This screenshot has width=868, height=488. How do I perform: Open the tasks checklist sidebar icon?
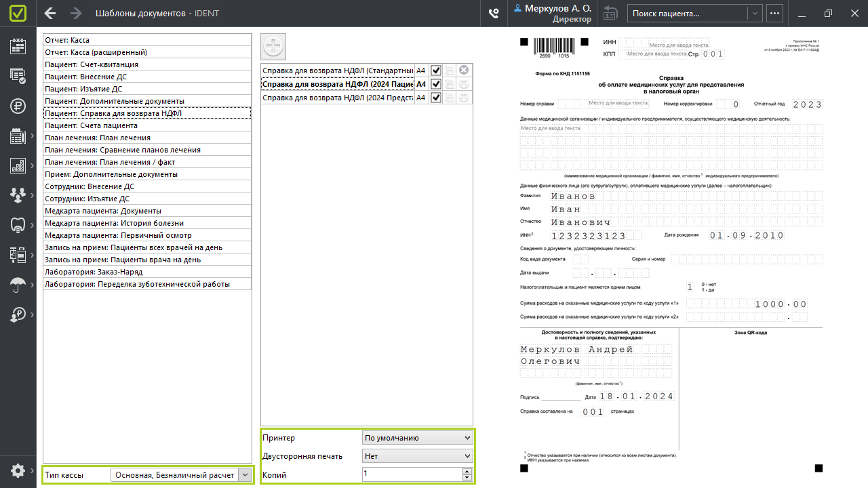(x=18, y=76)
